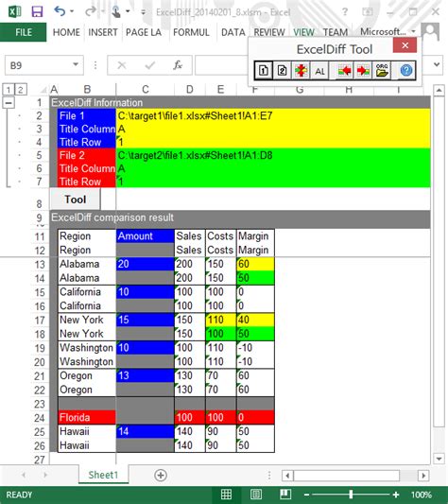Select column header C
Image resolution: width=448 pixels, height=504 pixels.
[x=145, y=89]
